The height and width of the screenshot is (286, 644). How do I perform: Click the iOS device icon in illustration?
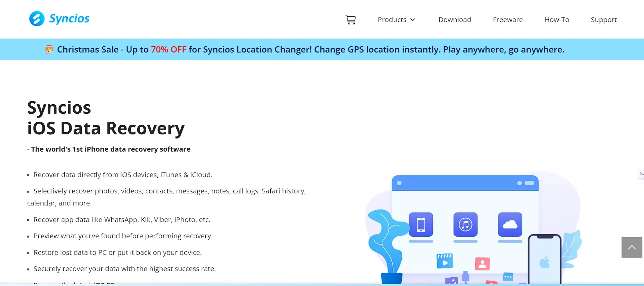pyautogui.click(x=421, y=225)
